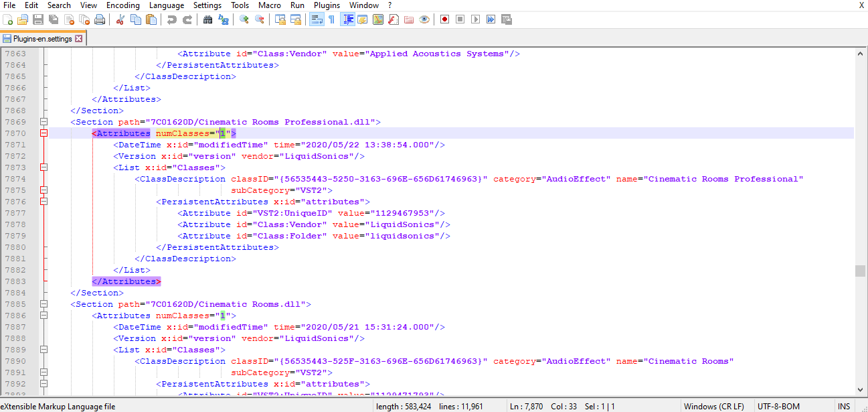
Task: Save the current file with toolbar icon
Action: click(38, 19)
